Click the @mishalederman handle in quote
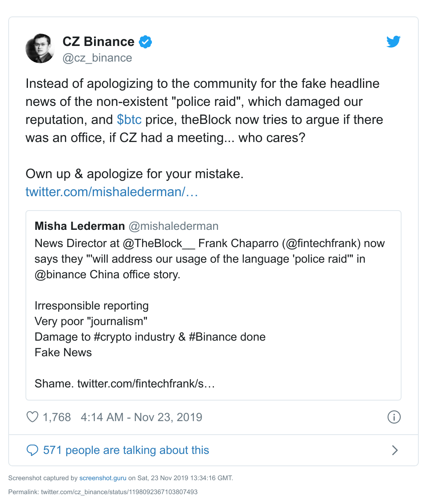427x504 pixels. [x=173, y=226]
